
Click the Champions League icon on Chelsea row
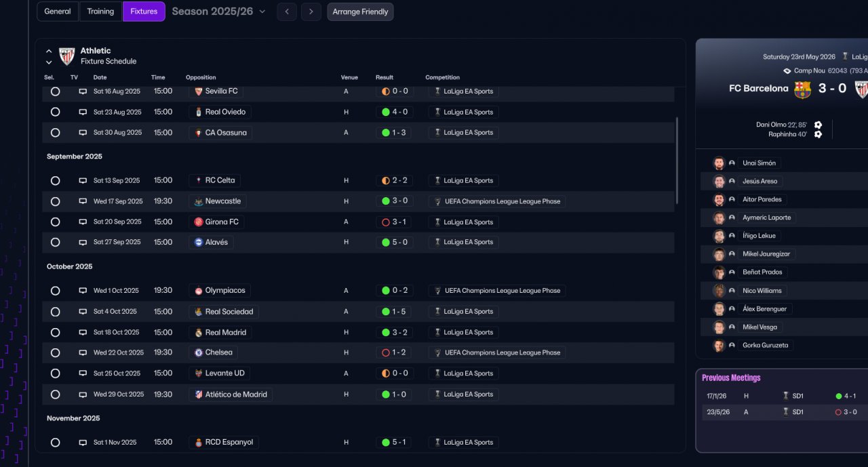(437, 352)
